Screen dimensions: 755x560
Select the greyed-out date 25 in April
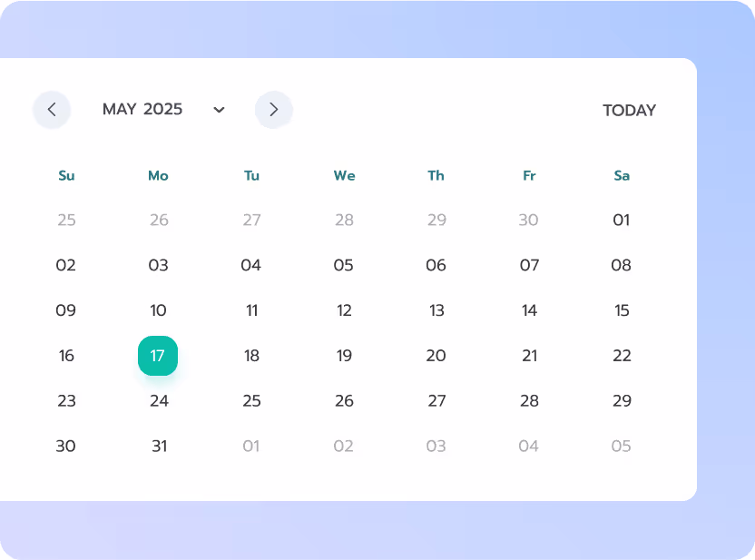pos(66,220)
